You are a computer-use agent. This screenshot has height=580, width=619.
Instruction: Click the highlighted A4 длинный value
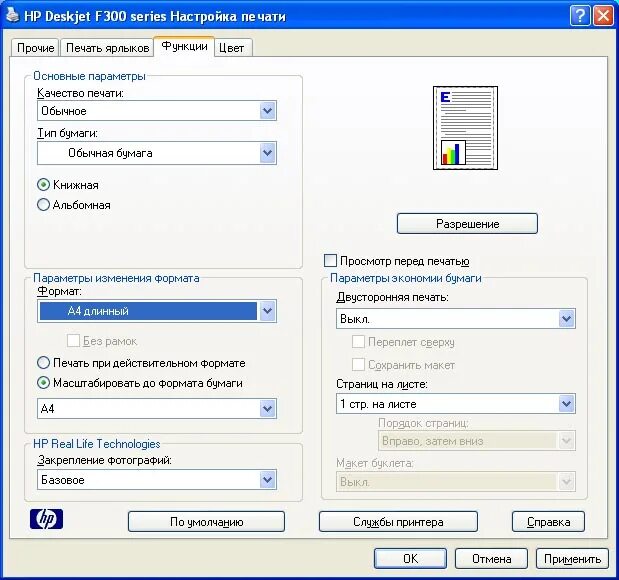(148, 311)
